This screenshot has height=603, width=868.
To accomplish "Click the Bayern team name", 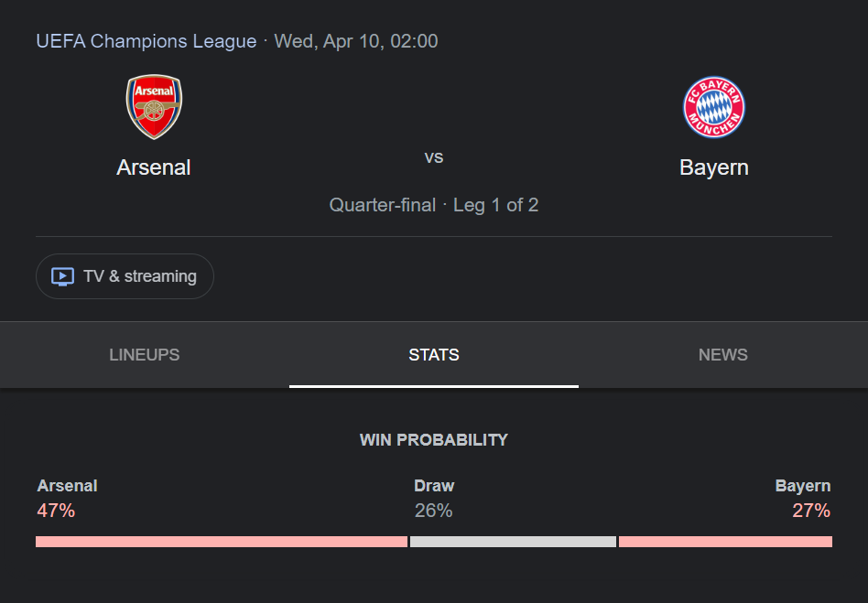I will 713,167.
